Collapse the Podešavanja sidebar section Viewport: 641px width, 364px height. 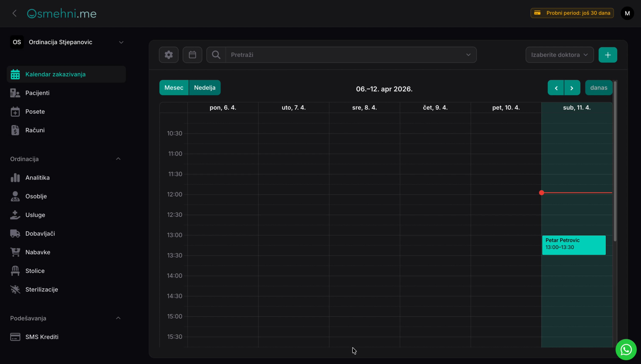[x=118, y=318]
